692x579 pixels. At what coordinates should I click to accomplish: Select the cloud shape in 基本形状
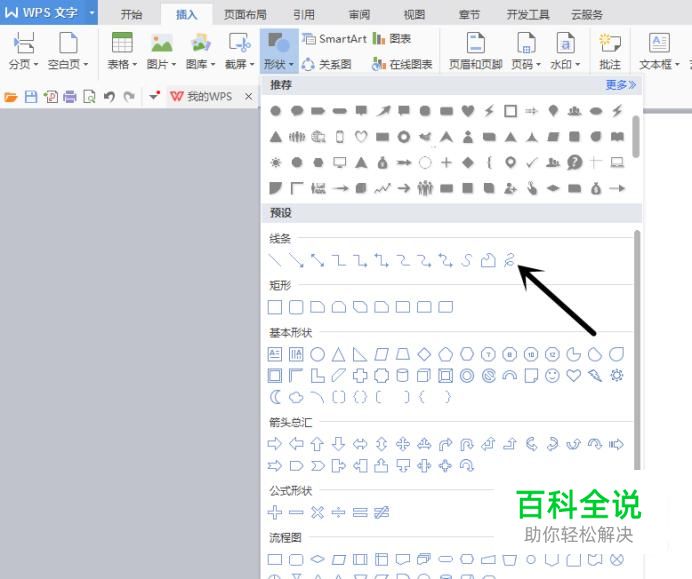point(296,397)
